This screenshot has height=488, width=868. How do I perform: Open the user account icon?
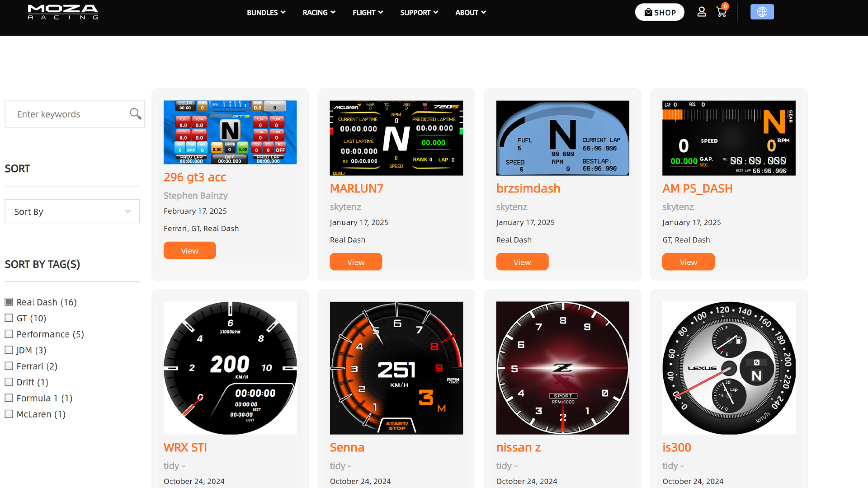point(702,12)
